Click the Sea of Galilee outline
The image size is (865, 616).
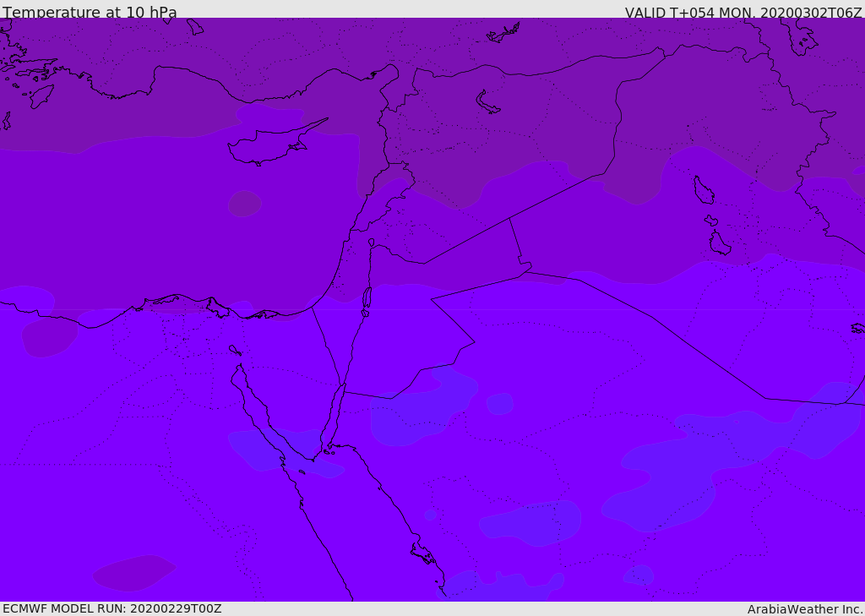pos(372,243)
